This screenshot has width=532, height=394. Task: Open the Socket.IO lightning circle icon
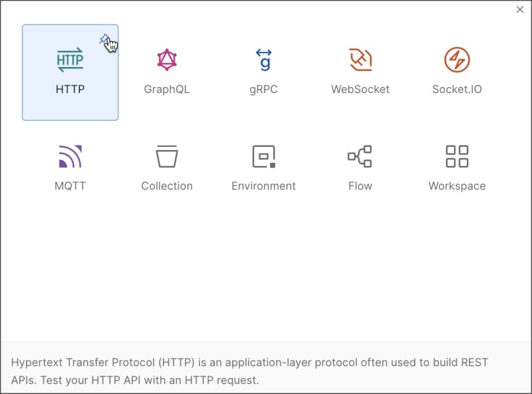pos(457,60)
